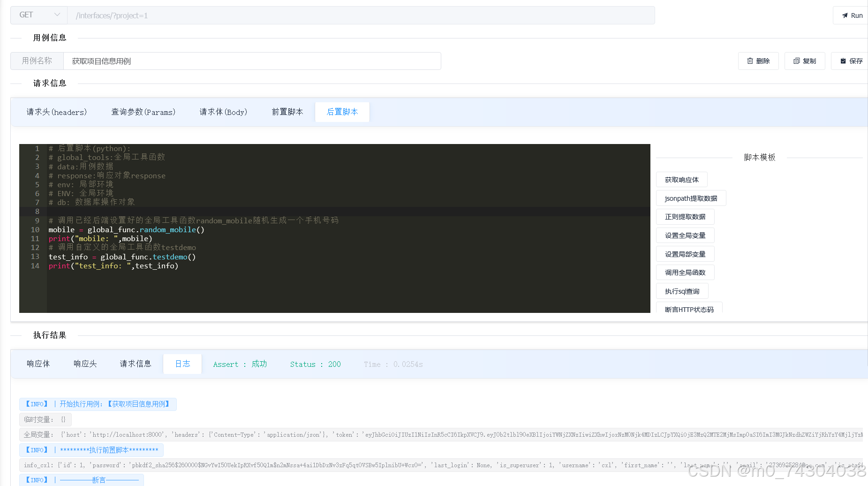View the 响应体 result tab
The width and height of the screenshot is (868, 486).
coord(38,364)
